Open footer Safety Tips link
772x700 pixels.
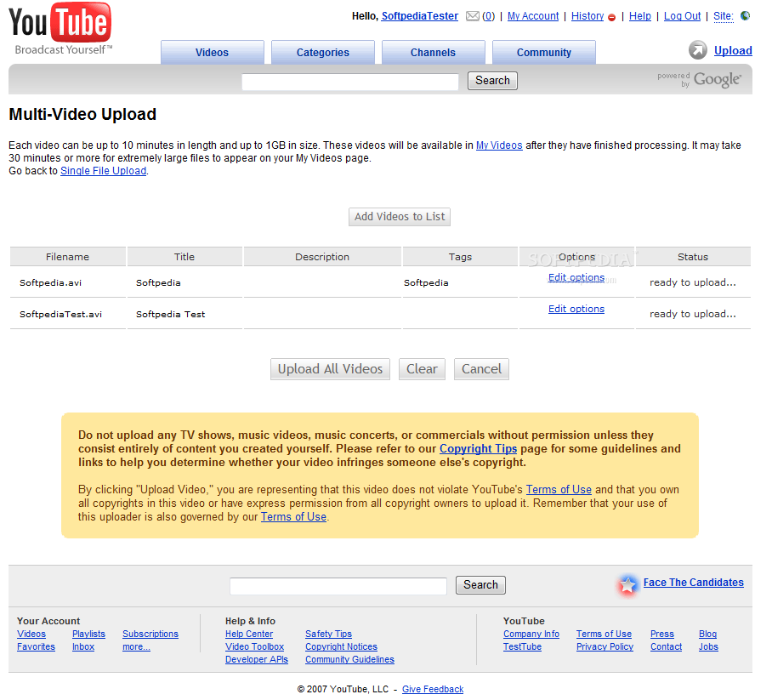pyautogui.click(x=328, y=634)
